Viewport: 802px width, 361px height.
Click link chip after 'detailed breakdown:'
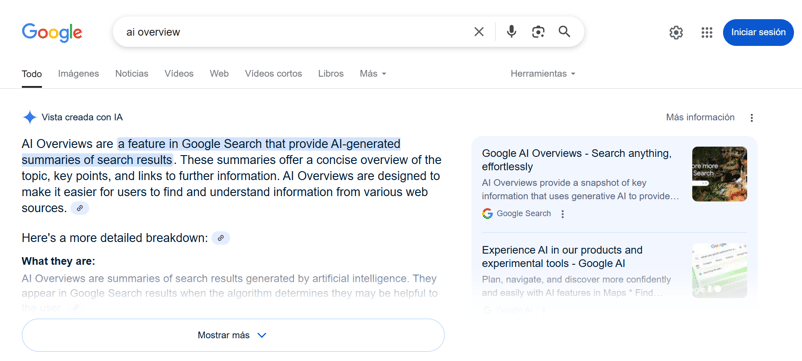click(x=220, y=238)
